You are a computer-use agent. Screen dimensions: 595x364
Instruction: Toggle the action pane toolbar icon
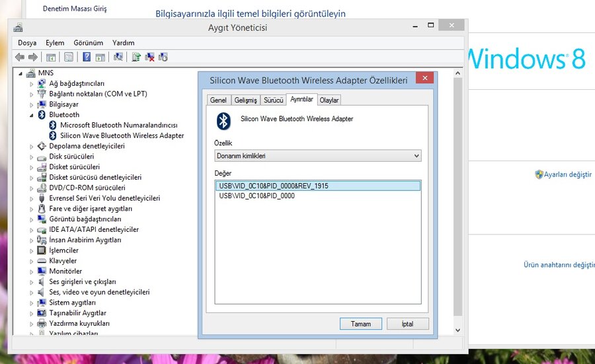100,57
